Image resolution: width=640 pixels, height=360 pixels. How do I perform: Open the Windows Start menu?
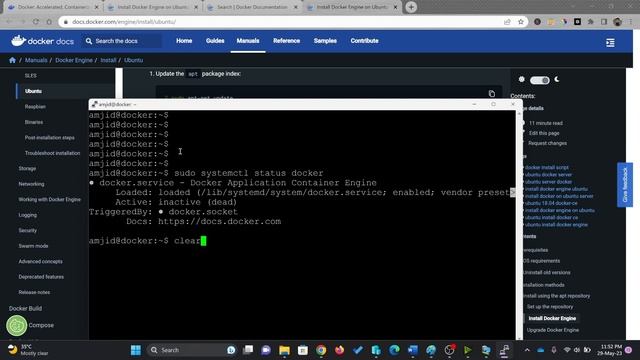pyautogui.click(x=136, y=350)
